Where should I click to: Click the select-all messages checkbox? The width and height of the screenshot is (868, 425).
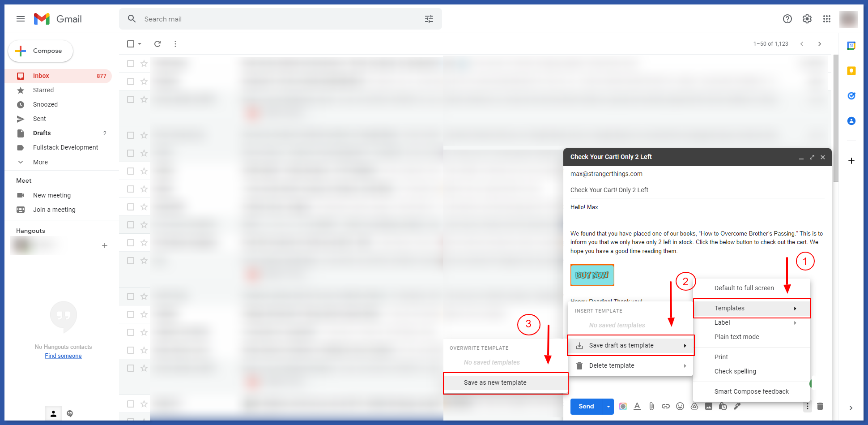coord(130,43)
